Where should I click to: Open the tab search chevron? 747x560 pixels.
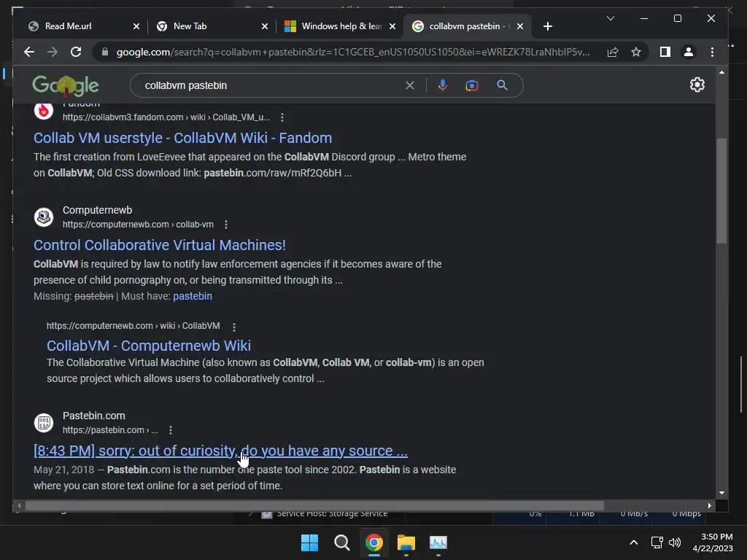pyautogui.click(x=611, y=18)
